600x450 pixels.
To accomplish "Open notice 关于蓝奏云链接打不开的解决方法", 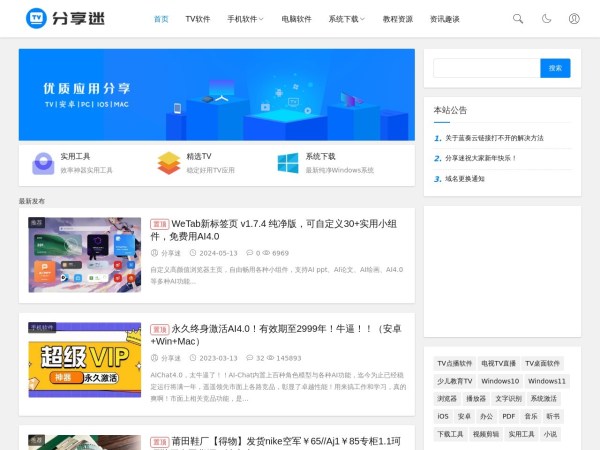I will click(494, 138).
